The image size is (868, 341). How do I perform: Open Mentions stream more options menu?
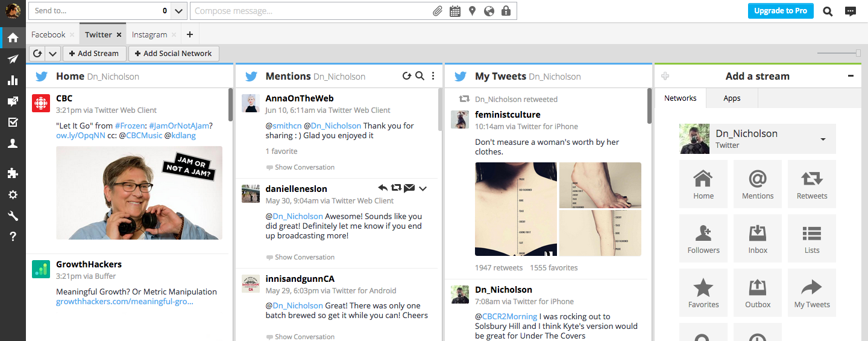point(433,76)
